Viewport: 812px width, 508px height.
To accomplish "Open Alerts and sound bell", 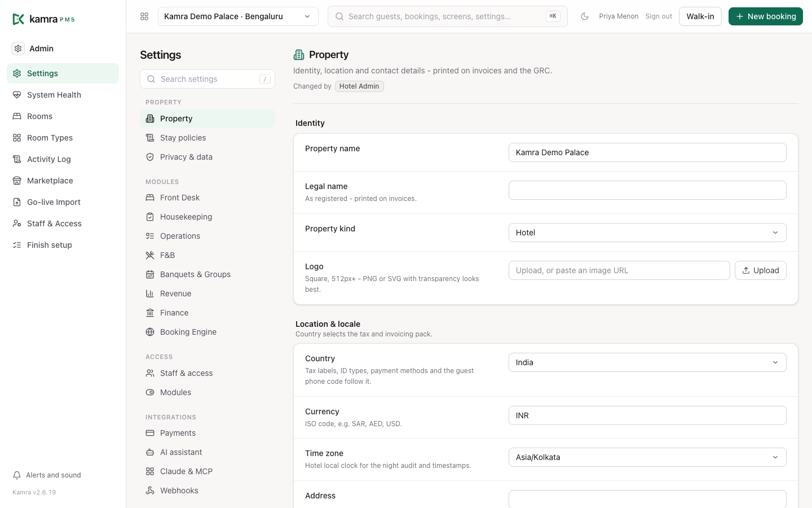I will tap(47, 475).
